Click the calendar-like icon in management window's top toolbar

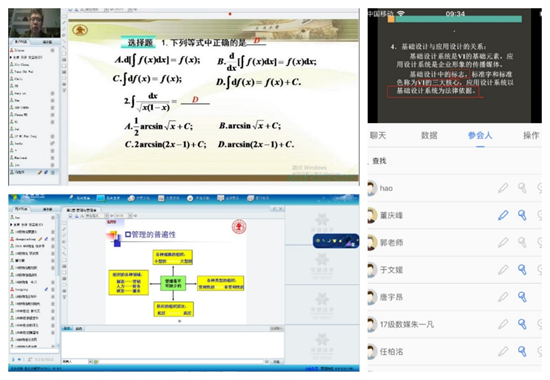click(x=161, y=199)
